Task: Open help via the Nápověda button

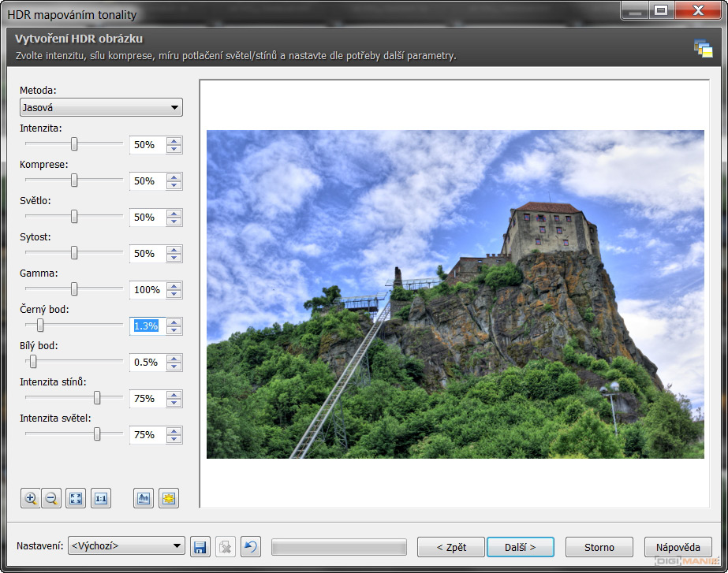Action: (678, 547)
